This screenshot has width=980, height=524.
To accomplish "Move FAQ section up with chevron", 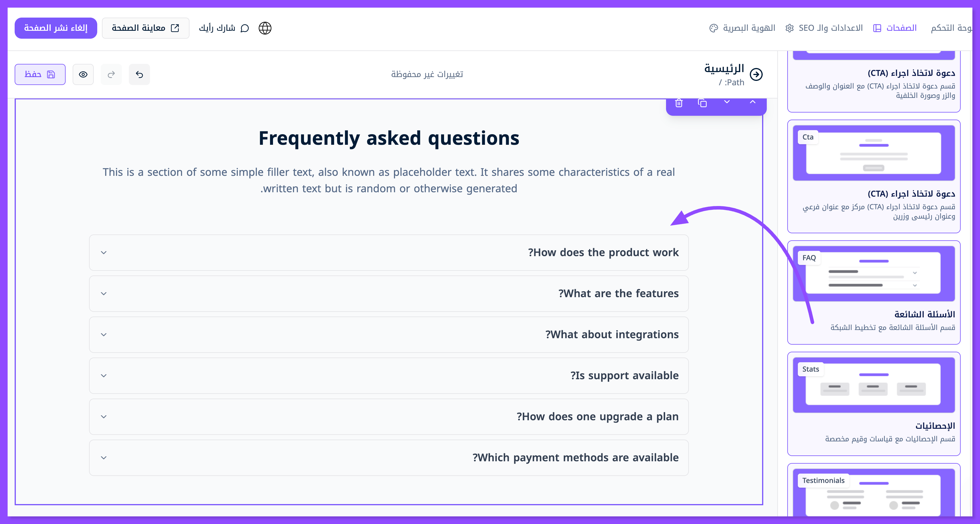I will pos(752,102).
